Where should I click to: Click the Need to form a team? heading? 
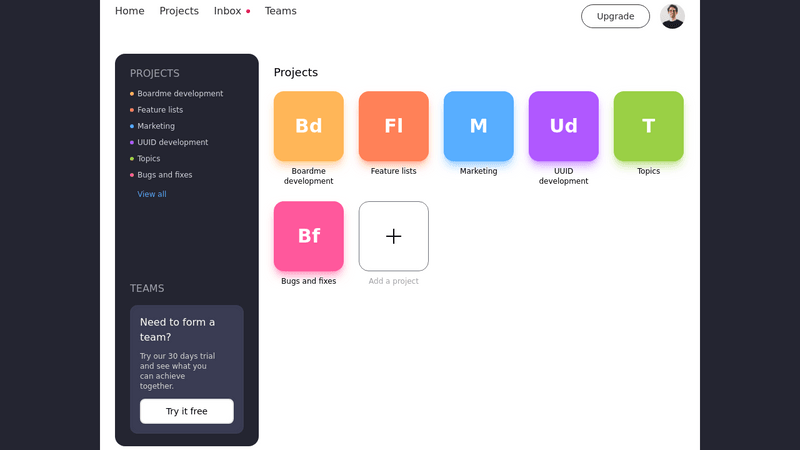tap(178, 330)
